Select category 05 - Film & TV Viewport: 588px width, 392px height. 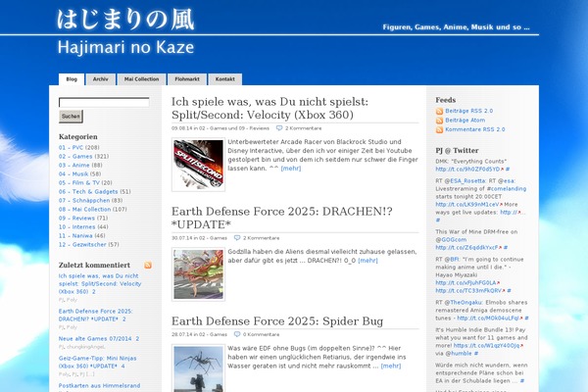[x=79, y=182]
